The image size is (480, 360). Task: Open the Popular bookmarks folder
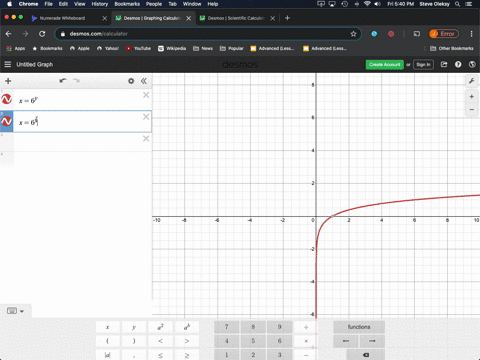tap(232, 48)
